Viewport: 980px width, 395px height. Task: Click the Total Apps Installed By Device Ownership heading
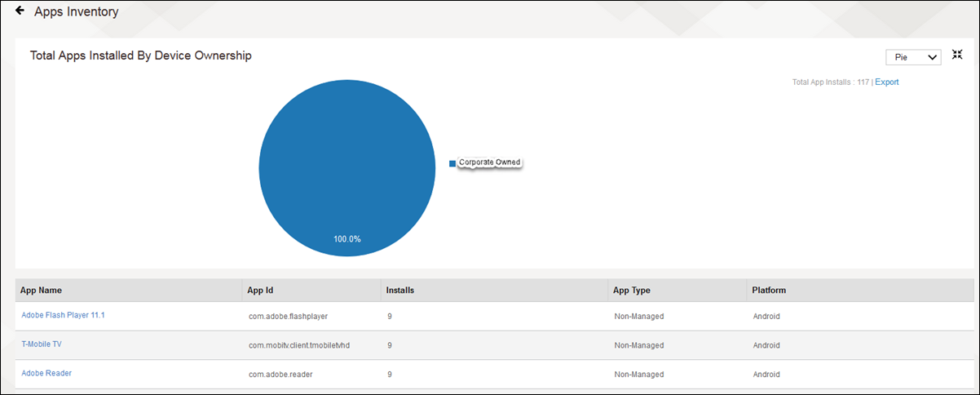click(x=141, y=55)
